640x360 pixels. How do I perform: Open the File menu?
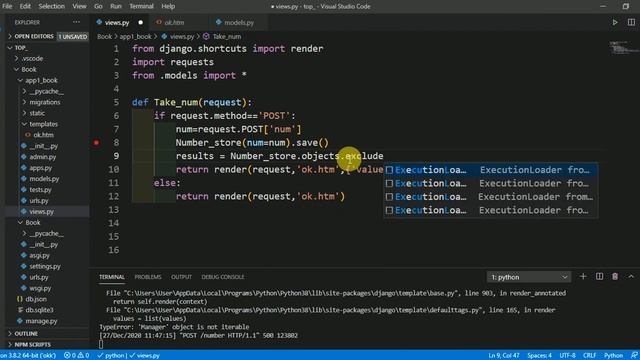[7, 6]
